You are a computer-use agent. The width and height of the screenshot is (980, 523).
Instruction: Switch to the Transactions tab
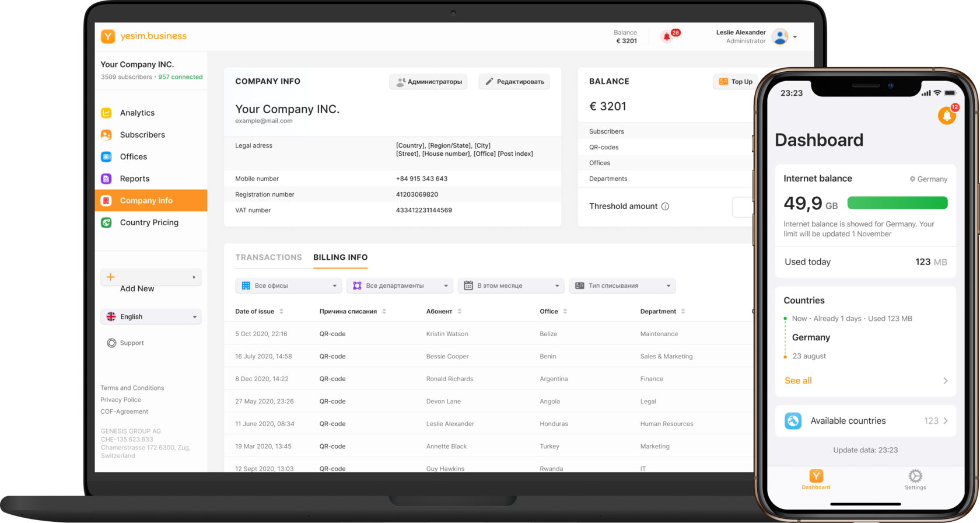268,257
